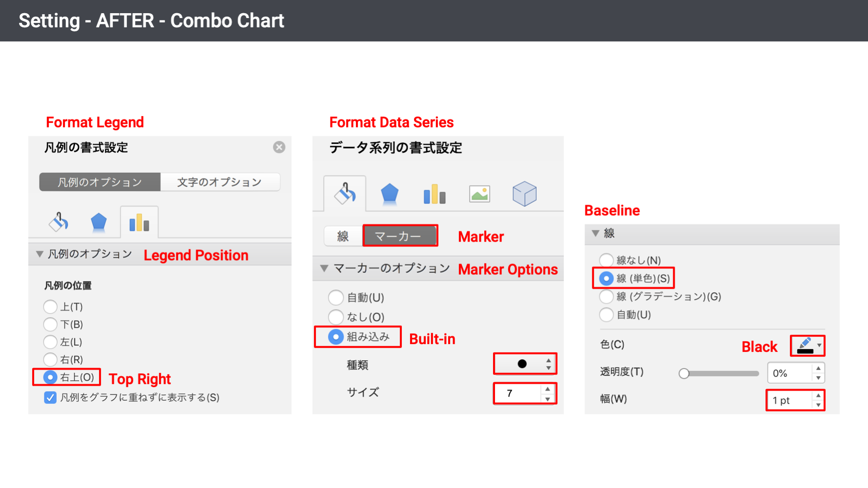
Task: Switch to the マーカー tab
Action: pyautogui.click(x=399, y=236)
